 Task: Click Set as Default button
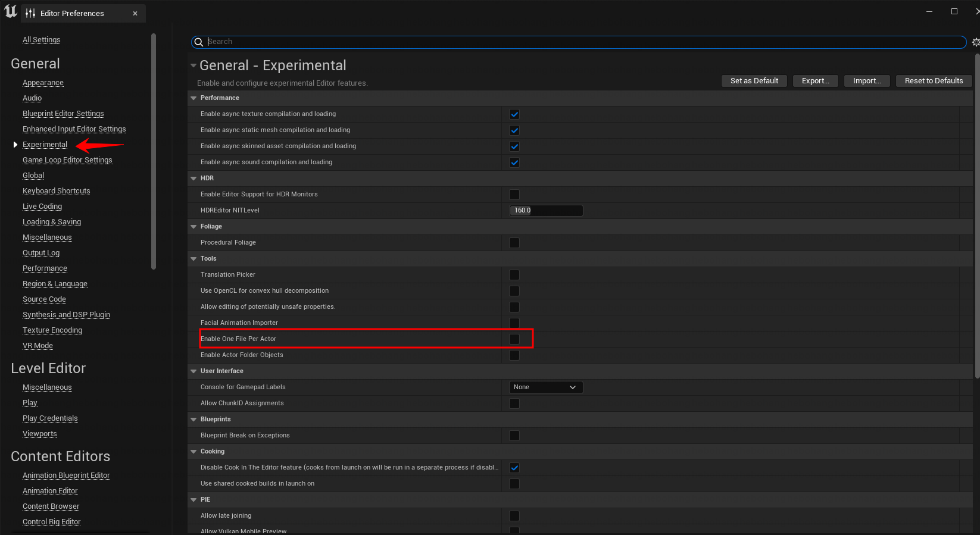coord(754,81)
